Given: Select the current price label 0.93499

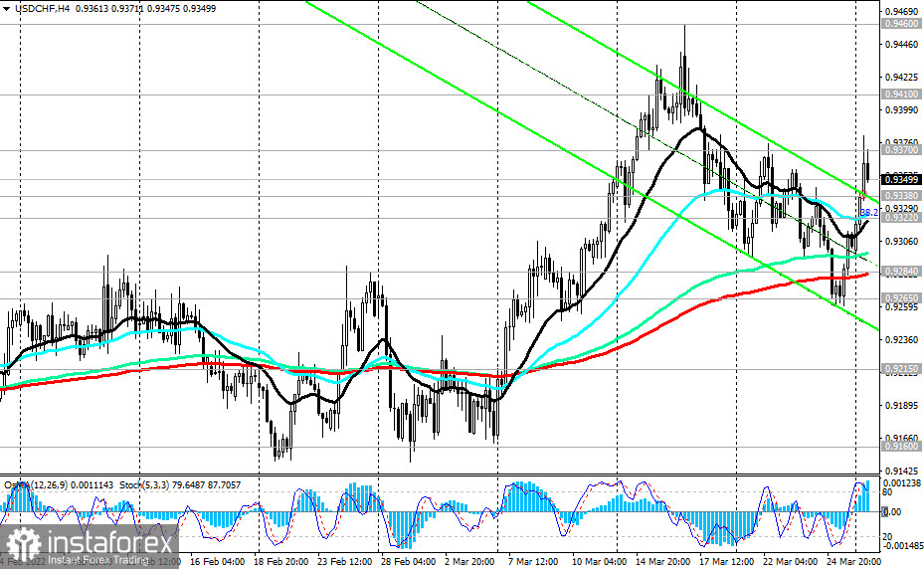Looking at the screenshot, I should 901,179.
